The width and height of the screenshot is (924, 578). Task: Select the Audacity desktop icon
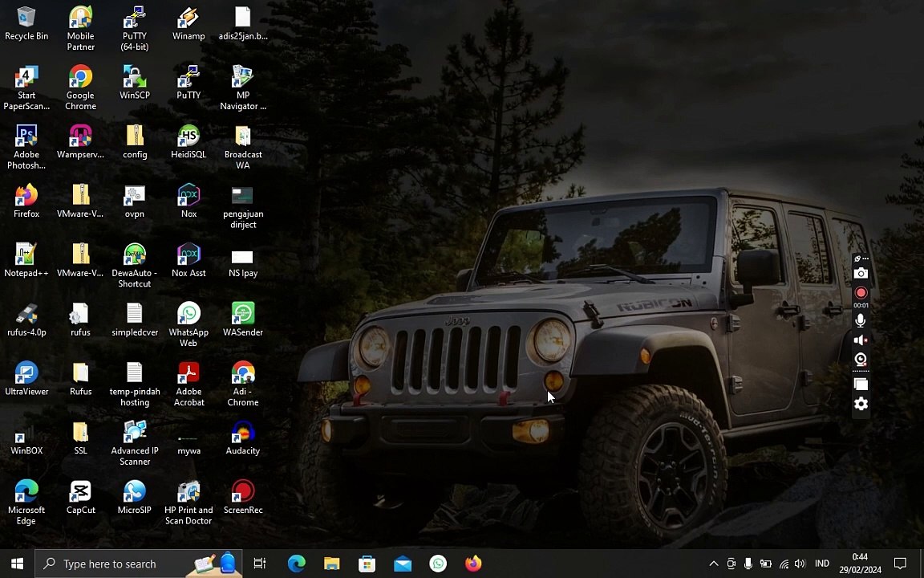(242, 438)
